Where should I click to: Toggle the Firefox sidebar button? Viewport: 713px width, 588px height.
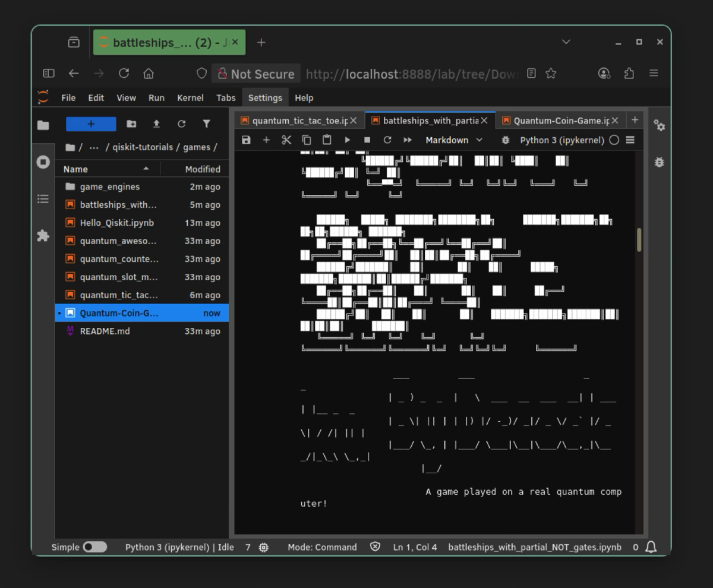[49, 73]
